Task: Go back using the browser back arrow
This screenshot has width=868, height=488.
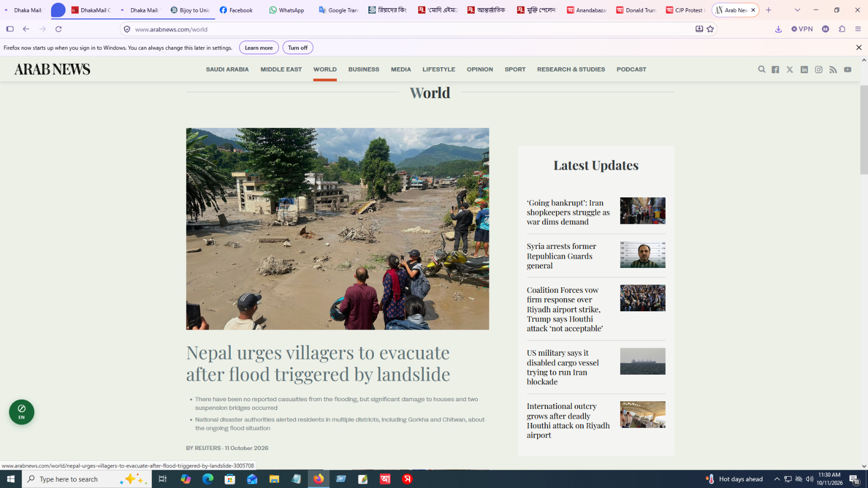Action: pyautogui.click(x=26, y=29)
